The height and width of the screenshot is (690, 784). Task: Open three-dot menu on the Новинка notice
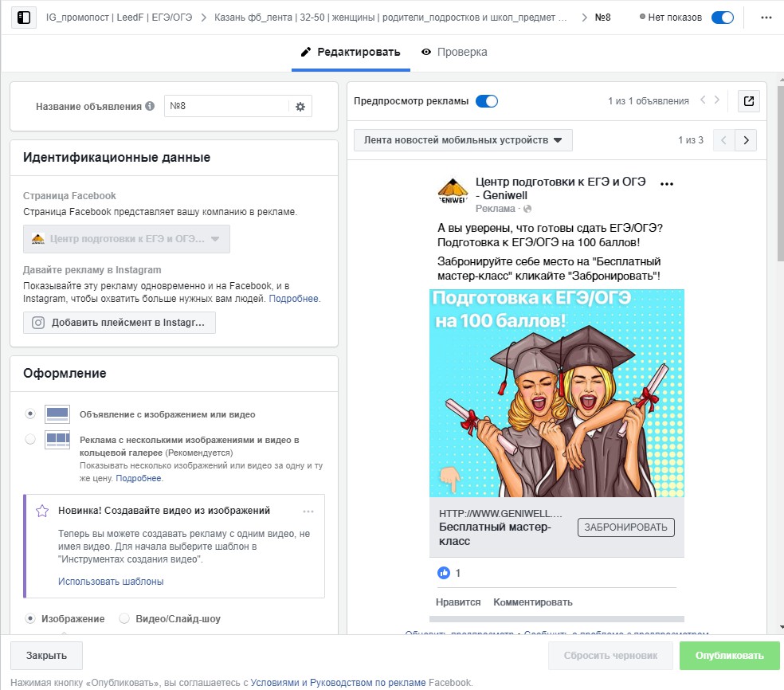(x=308, y=511)
